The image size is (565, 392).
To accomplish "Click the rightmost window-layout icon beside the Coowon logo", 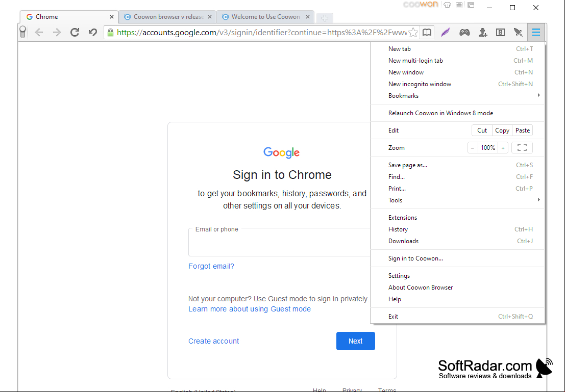I will (x=471, y=5).
